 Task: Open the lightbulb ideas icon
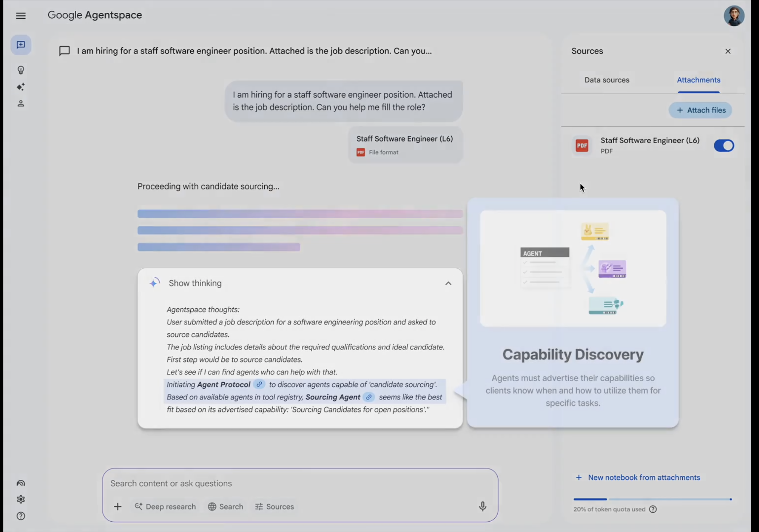pos(20,70)
